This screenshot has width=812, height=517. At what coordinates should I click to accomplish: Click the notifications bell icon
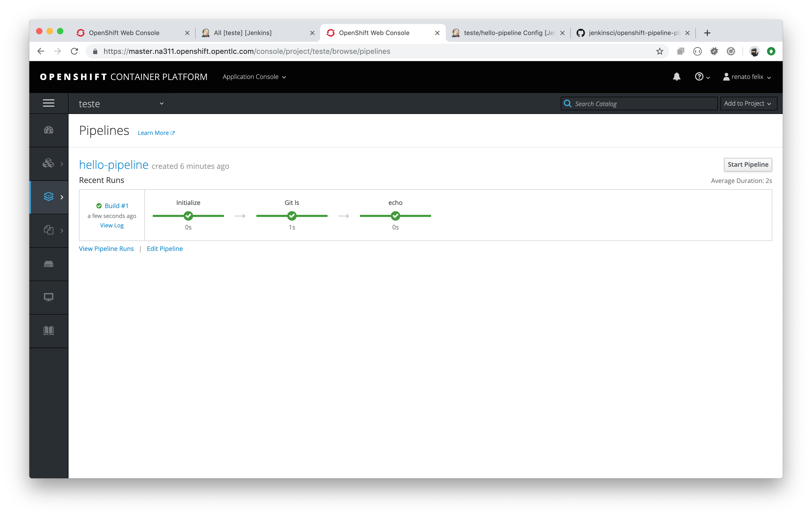coord(676,77)
